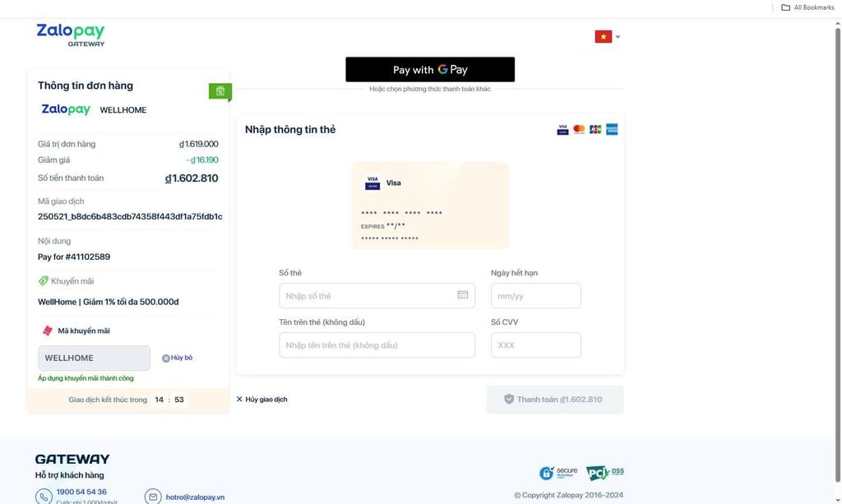Click the email envelope icon in the footer
This screenshot has height=504, width=842.
[x=153, y=497]
